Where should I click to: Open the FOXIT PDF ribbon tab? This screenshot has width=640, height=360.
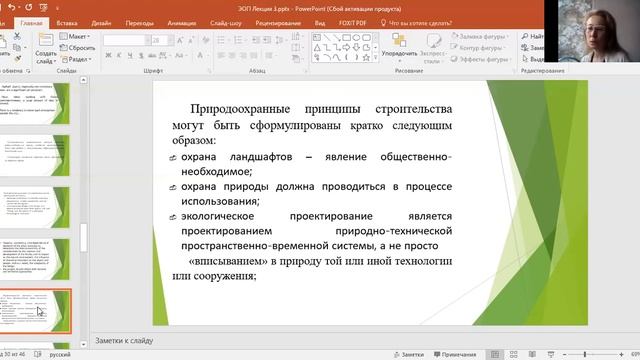pos(353,23)
